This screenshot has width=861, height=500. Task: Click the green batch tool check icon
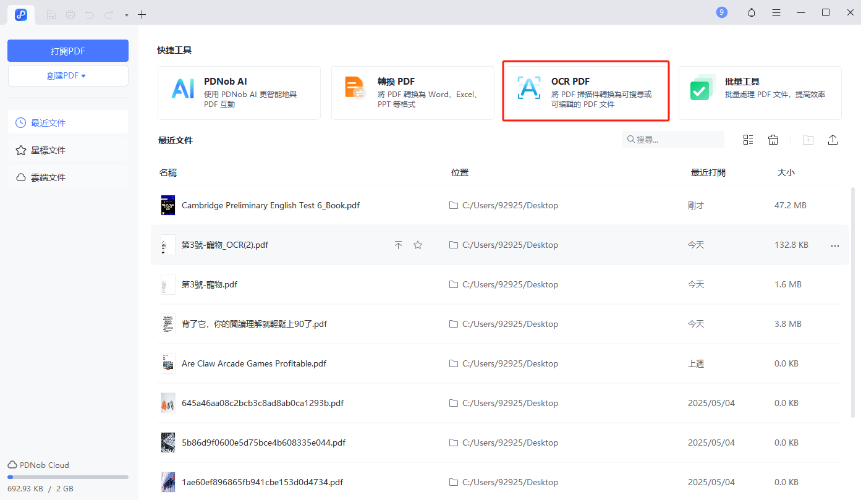pyautogui.click(x=702, y=88)
